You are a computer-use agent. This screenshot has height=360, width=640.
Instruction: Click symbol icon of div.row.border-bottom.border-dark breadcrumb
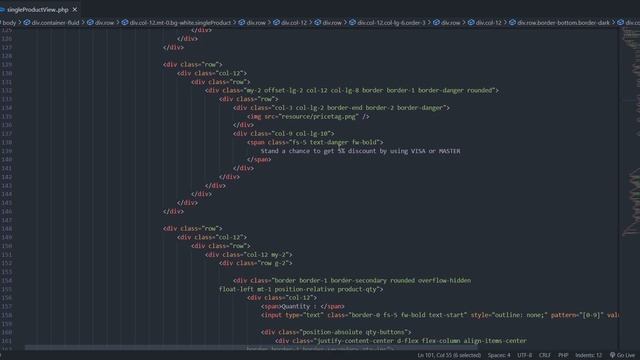(513, 23)
